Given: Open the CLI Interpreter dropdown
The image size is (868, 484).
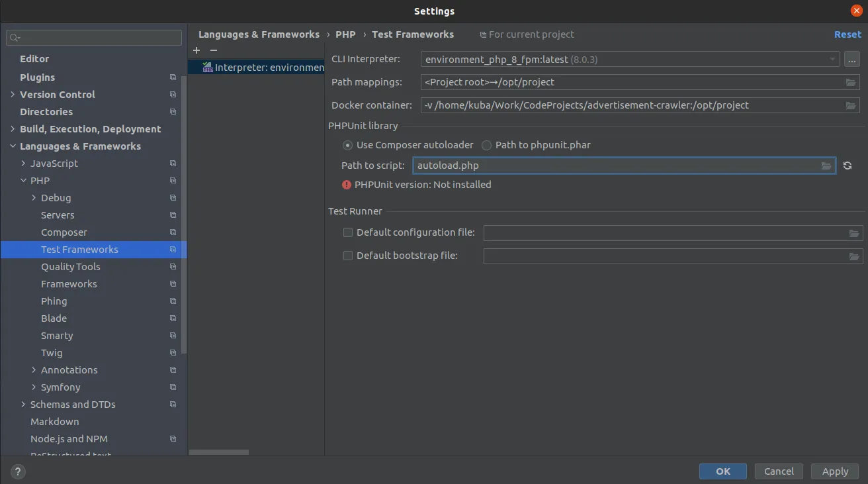Looking at the screenshot, I should pyautogui.click(x=832, y=60).
